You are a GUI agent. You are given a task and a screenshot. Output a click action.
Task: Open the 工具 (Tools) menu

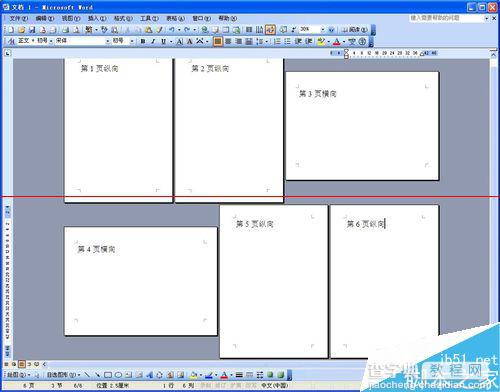149,18
